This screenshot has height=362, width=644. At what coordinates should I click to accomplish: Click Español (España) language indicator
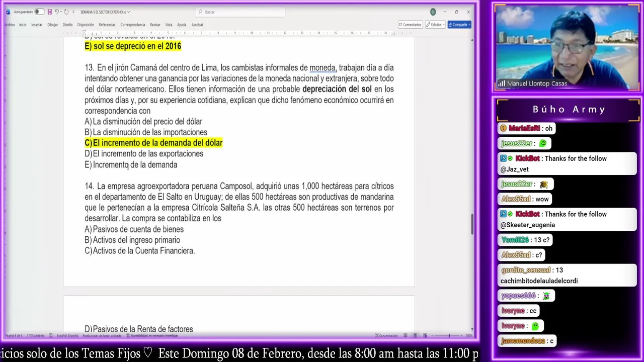click(67, 335)
